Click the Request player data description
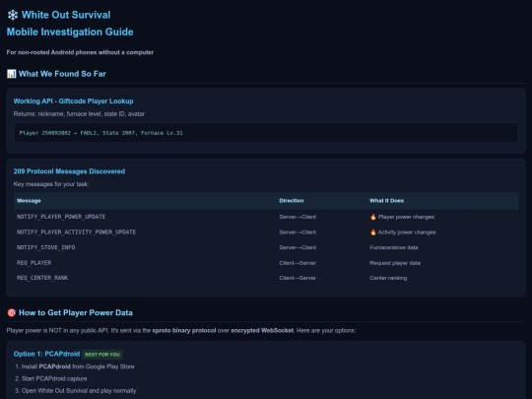Image resolution: width=532 pixels, height=399 pixels. pos(395,263)
